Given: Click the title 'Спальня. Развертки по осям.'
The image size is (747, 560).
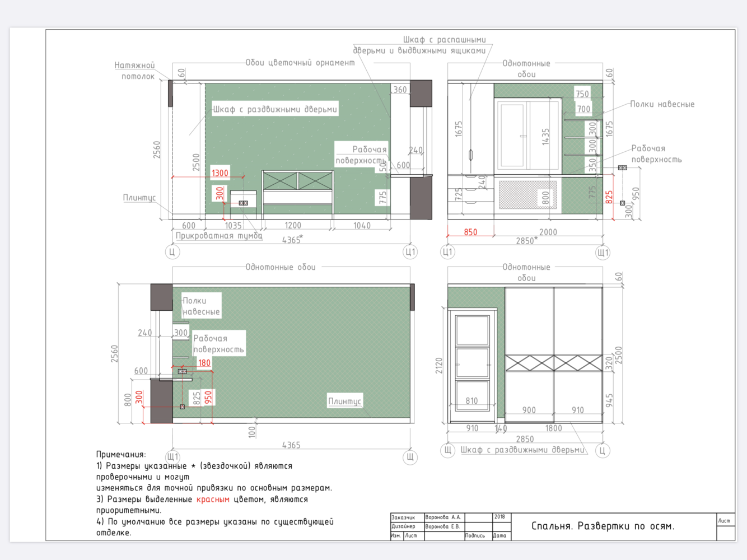Looking at the screenshot, I should (603, 526).
